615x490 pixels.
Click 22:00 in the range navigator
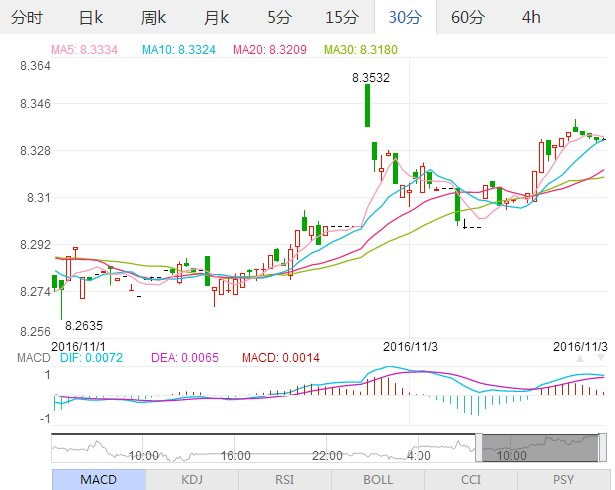327,455
